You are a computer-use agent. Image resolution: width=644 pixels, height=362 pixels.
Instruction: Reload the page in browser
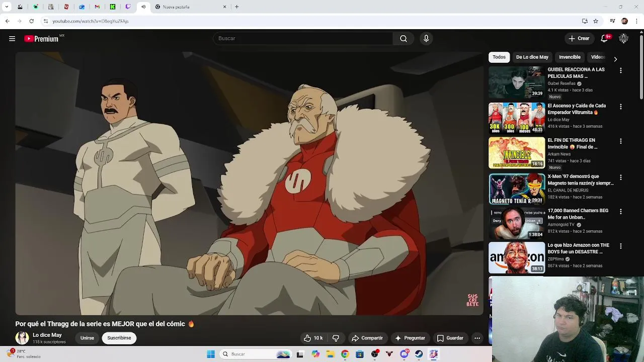31,21
